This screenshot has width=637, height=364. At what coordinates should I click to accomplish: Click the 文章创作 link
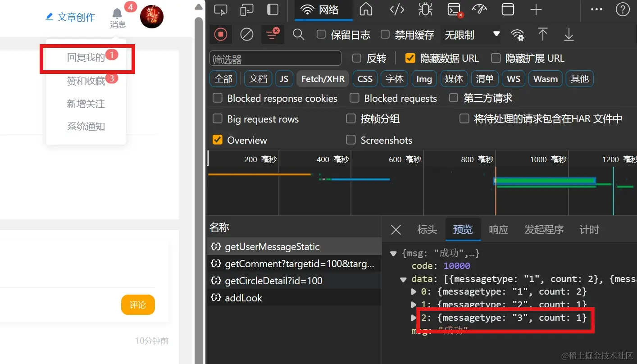coord(71,17)
